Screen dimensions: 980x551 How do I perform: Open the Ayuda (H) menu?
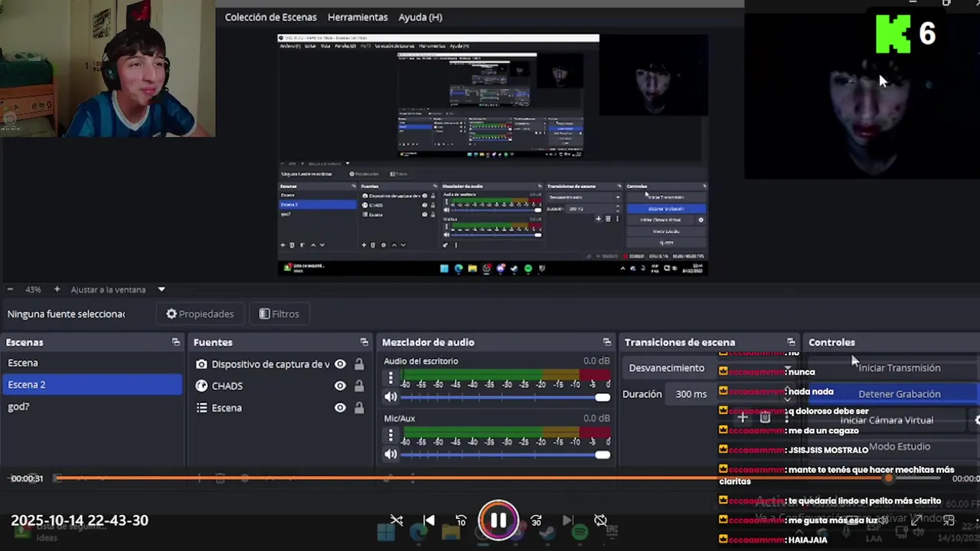[420, 17]
